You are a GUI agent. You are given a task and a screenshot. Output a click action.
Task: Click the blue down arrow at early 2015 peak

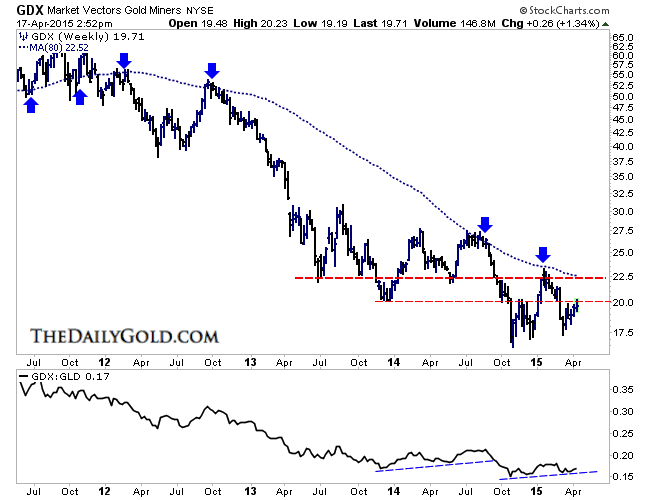pyautogui.click(x=542, y=254)
